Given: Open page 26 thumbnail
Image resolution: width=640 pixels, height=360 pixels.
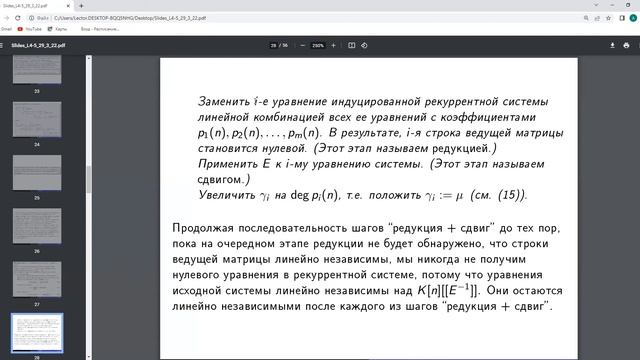Looking at the screenshot, I should [37, 226].
